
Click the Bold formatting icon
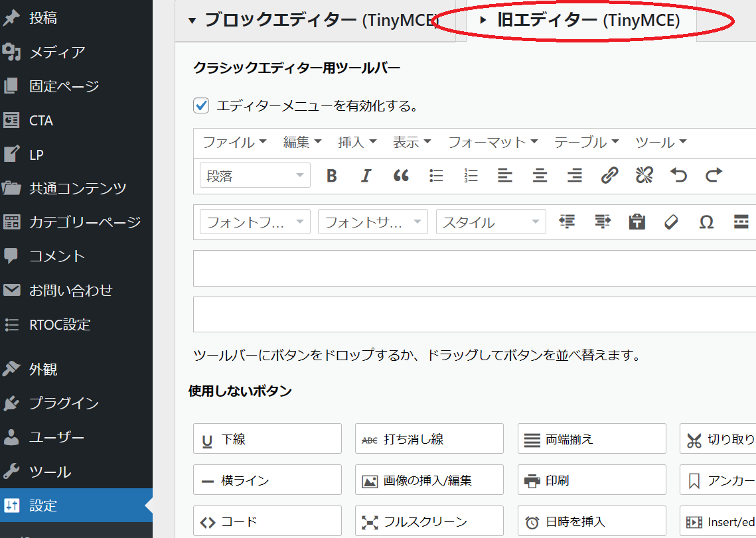point(332,176)
